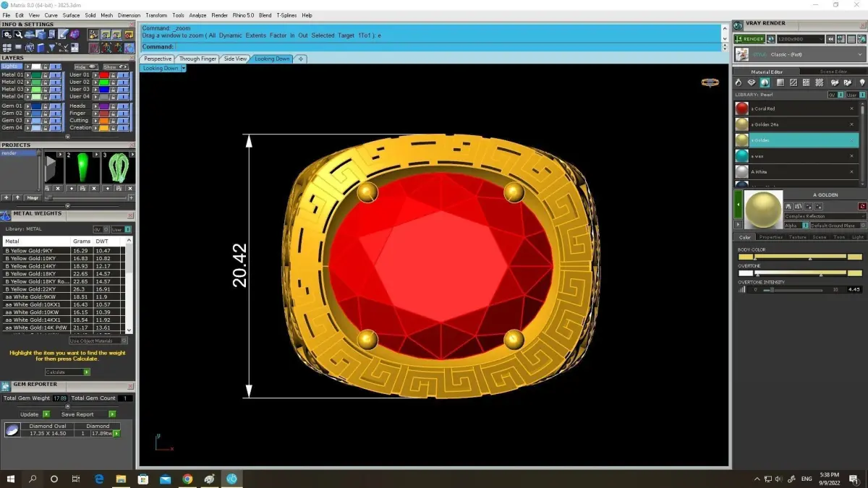Switch to the Scene Editor tab
This screenshot has height=488, width=868.
(x=833, y=72)
